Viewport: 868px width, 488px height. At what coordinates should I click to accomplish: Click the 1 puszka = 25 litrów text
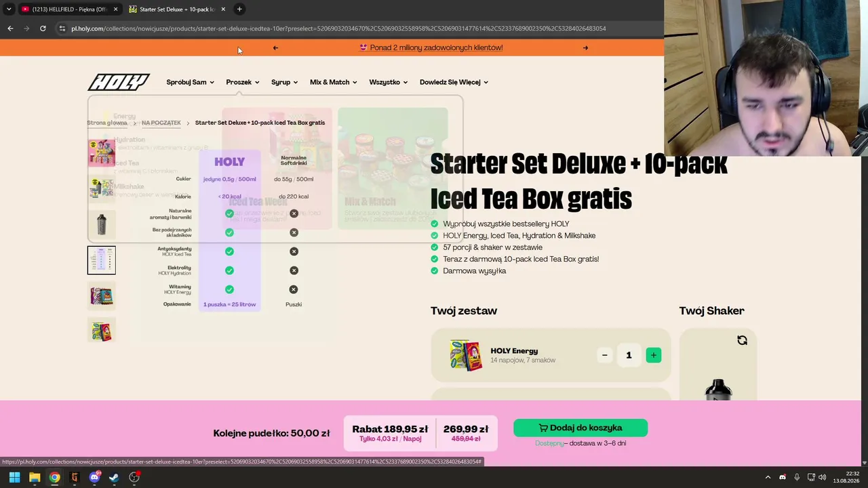click(x=230, y=304)
